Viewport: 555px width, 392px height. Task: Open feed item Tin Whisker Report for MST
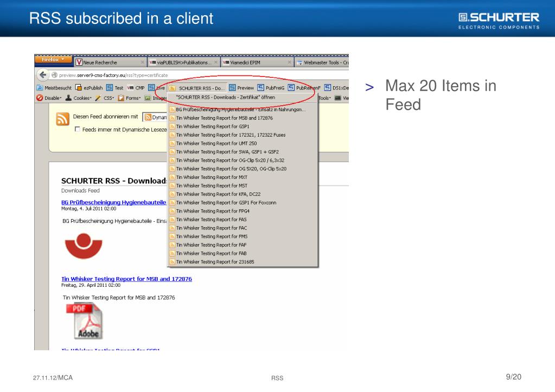pyautogui.click(x=243, y=186)
